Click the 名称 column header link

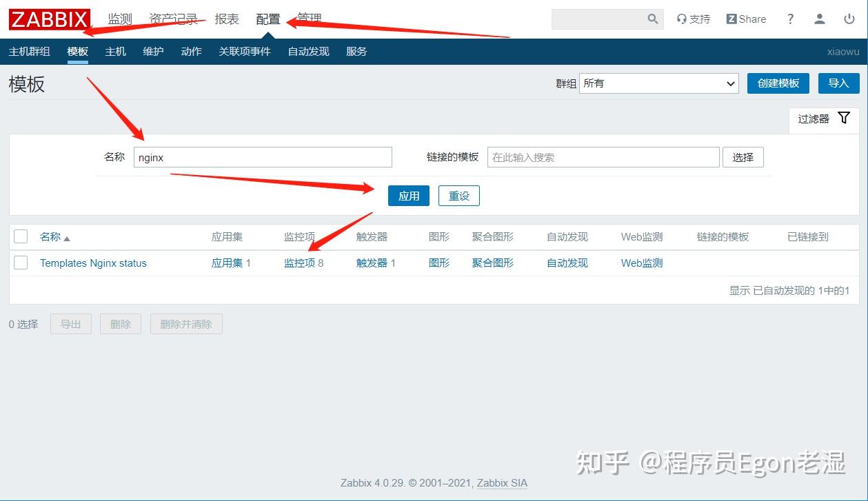[50, 237]
